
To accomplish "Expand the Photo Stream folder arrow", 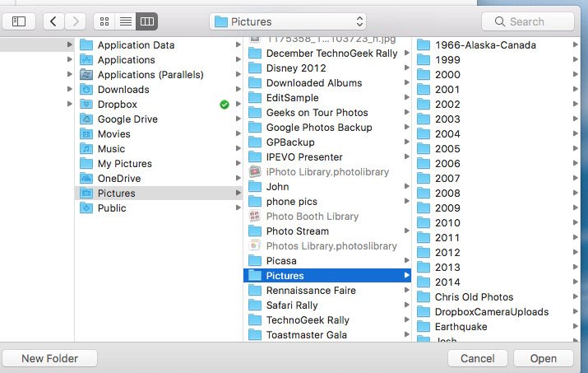I will [406, 231].
